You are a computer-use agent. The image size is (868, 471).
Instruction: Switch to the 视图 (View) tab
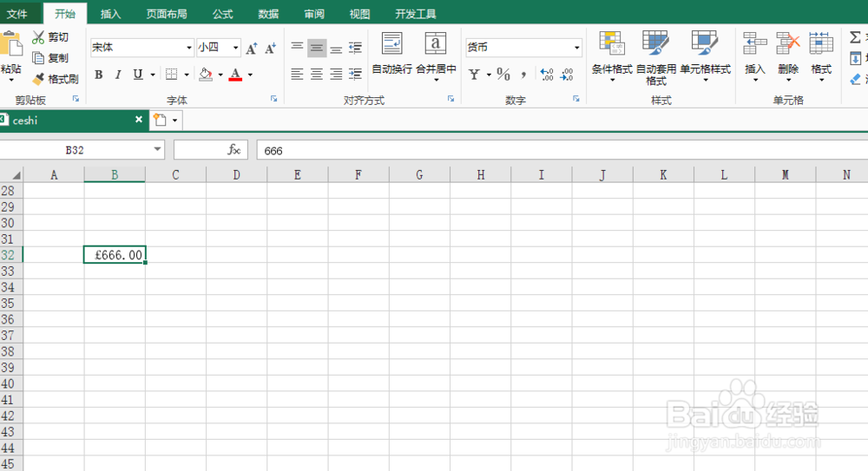point(360,14)
